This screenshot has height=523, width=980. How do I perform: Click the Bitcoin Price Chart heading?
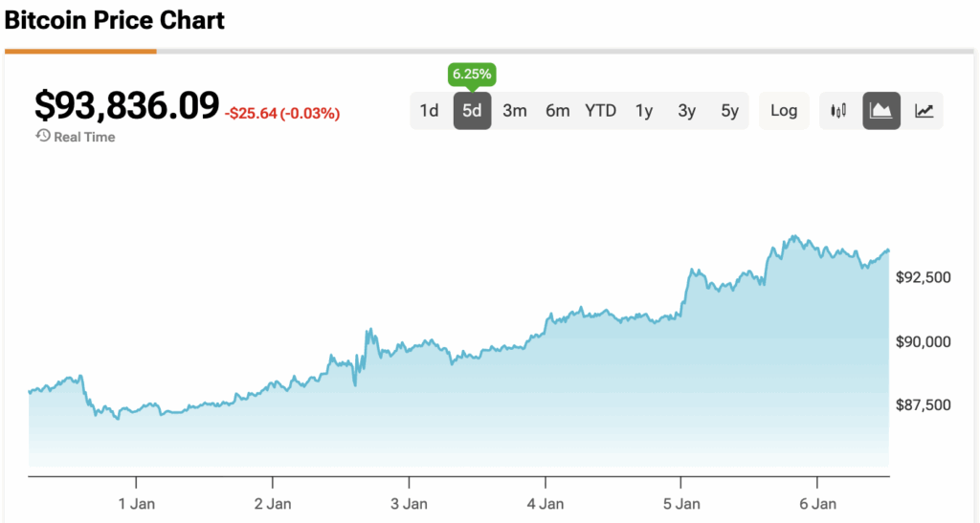pyautogui.click(x=115, y=19)
